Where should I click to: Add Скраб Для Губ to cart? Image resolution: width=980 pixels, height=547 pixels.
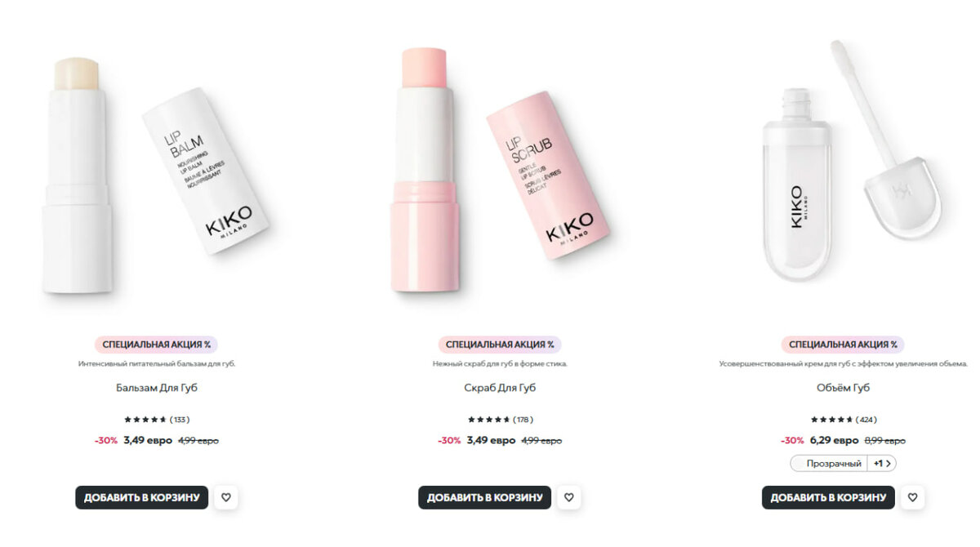point(485,497)
